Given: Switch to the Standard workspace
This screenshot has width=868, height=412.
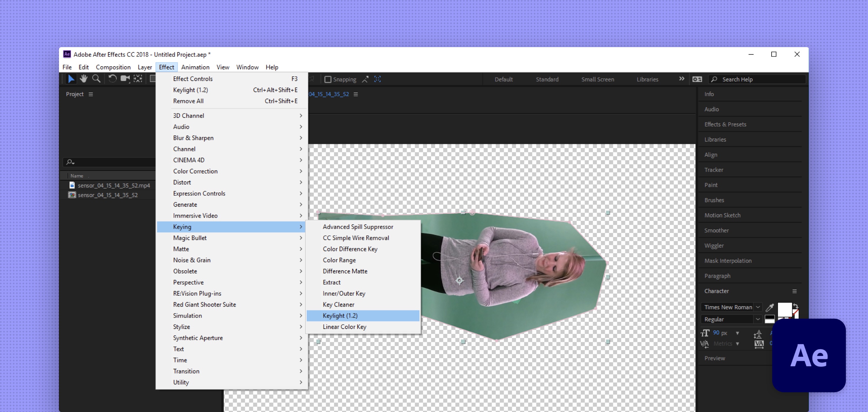Looking at the screenshot, I should [x=547, y=80].
